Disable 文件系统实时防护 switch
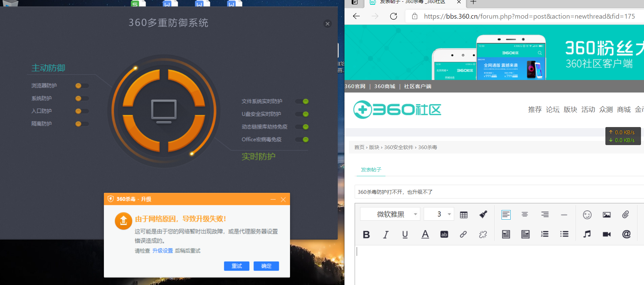The width and height of the screenshot is (644, 285). (302, 101)
